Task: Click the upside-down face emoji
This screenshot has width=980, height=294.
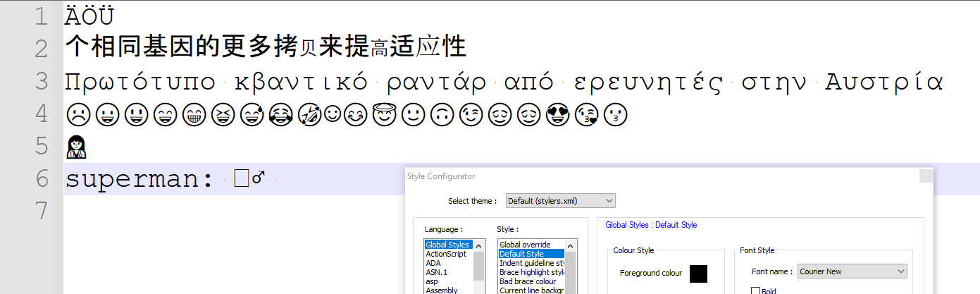Action: (x=441, y=114)
